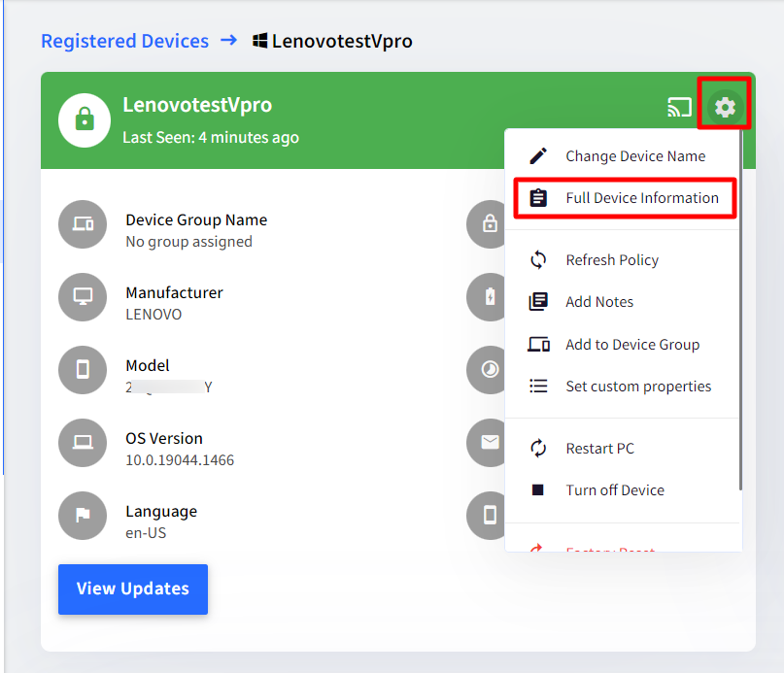Click the stop square icon beside Turn off Device
Screen dimensions: 784x673
point(537,490)
